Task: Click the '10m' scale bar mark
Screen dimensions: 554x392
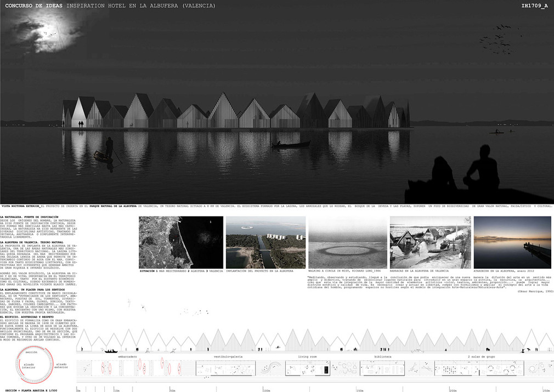Action: point(117,390)
